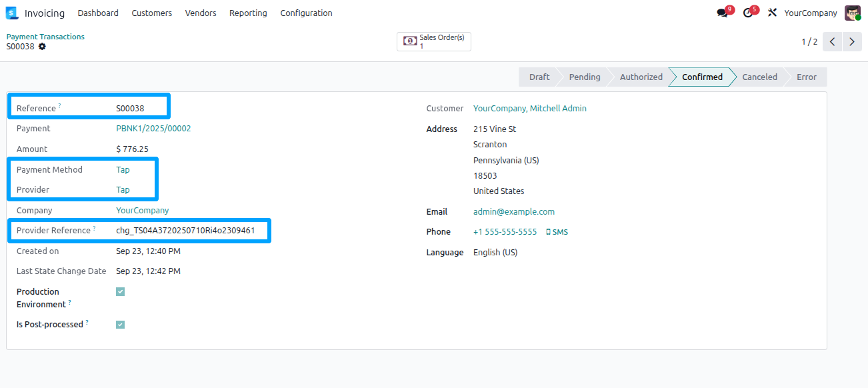Screen dimensions: 868x388
Task: Click the developer tools wrench icon
Action: click(773, 13)
